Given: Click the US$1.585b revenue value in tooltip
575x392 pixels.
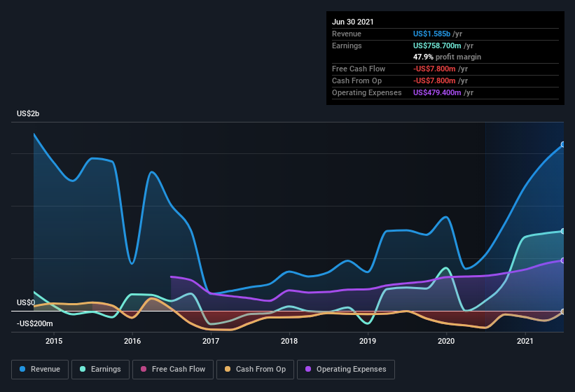Looking at the screenshot, I should [x=431, y=34].
